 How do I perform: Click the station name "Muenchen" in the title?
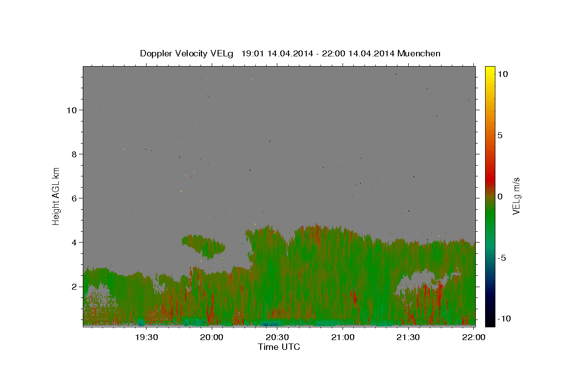coord(419,53)
